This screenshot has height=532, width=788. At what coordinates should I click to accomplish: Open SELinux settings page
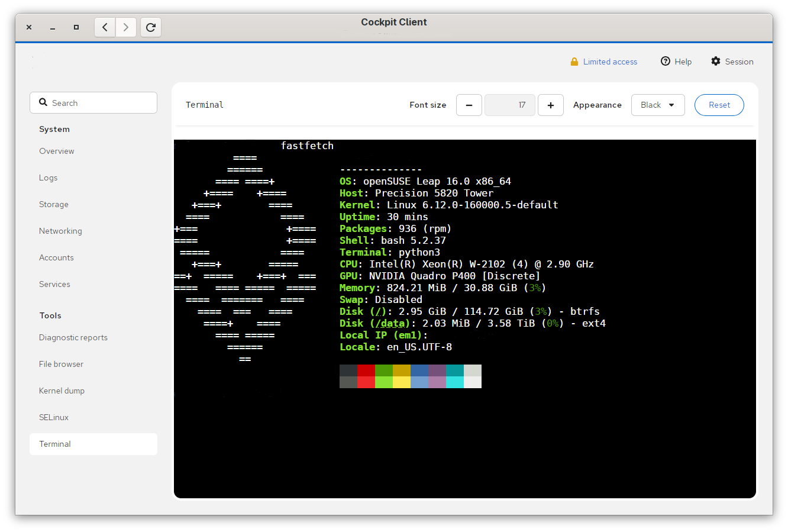(54, 418)
